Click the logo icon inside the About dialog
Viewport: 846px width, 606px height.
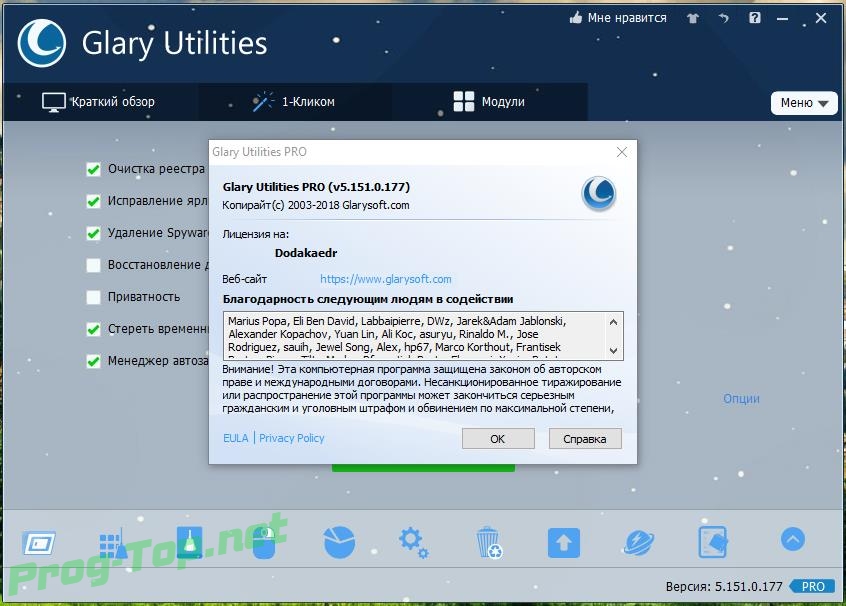[x=599, y=194]
